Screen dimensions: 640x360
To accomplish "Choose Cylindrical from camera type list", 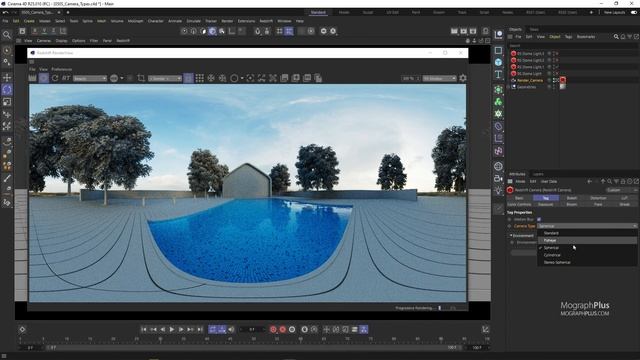I will [x=587, y=255].
